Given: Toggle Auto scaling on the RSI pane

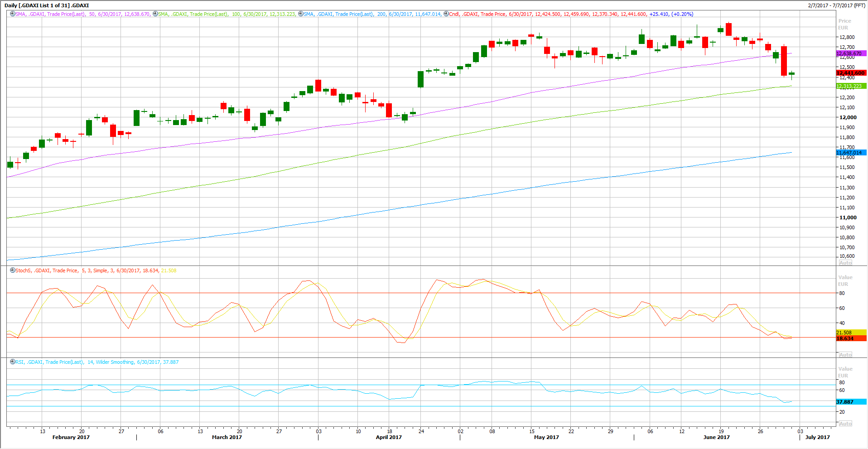Looking at the screenshot, I should pos(845,424).
